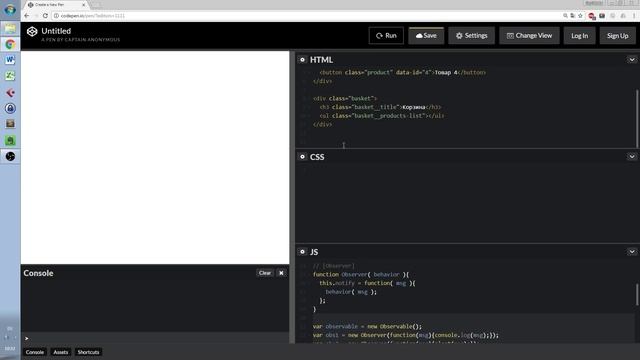The height and width of the screenshot is (360, 640).
Task: Click the function Observer line in JS editor
Action: [361, 274]
